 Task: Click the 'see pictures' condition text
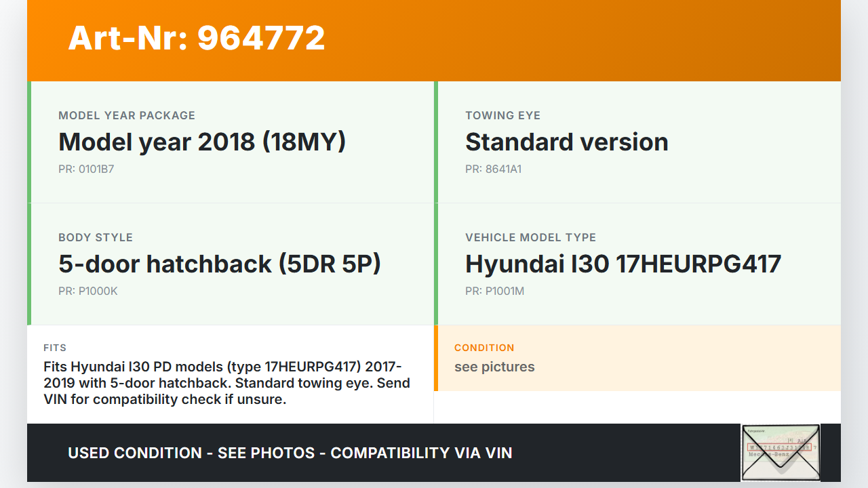click(x=494, y=367)
